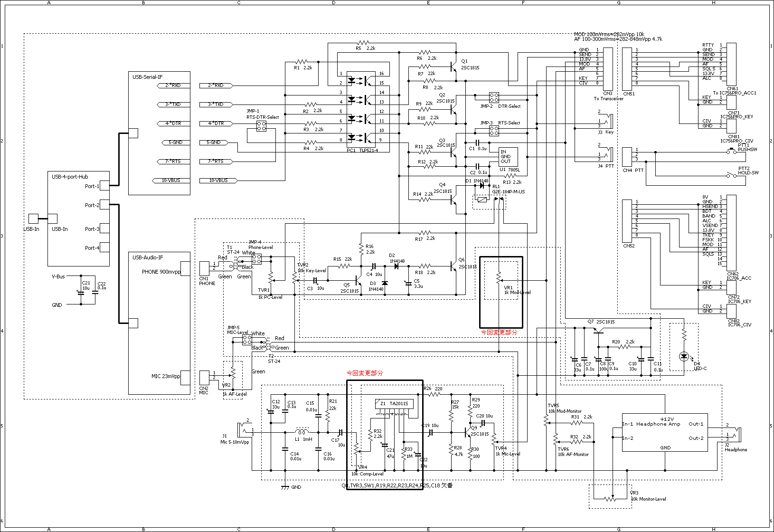
Task: Select the V-Bus label near C21
Action: click(58, 276)
